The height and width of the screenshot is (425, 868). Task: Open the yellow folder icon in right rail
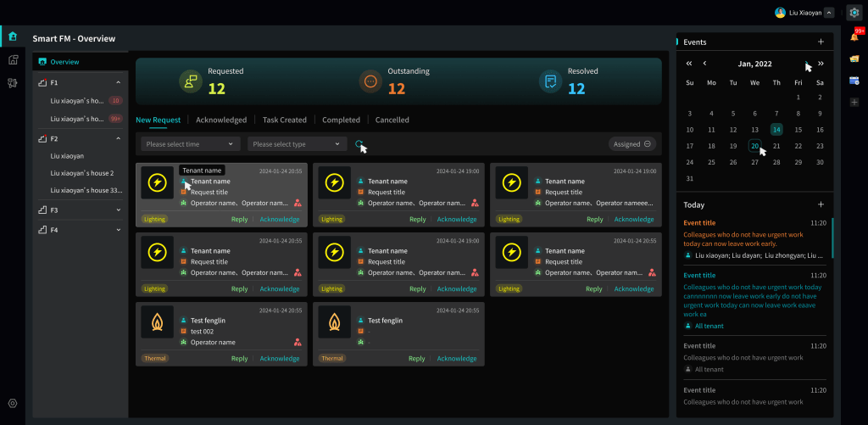click(854, 59)
